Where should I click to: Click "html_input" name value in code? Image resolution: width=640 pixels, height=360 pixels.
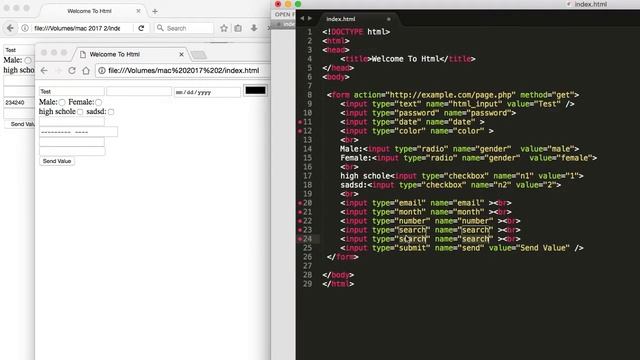tap(475, 104)
